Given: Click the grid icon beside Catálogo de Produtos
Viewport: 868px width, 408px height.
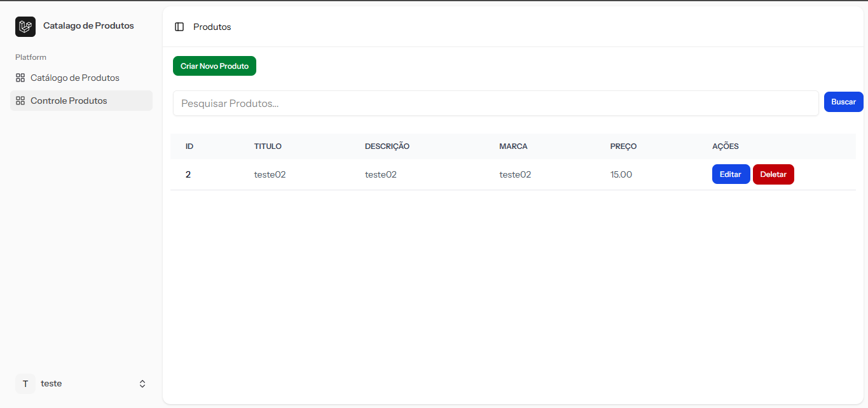Looking at the screenshot, I should [20, 78].
